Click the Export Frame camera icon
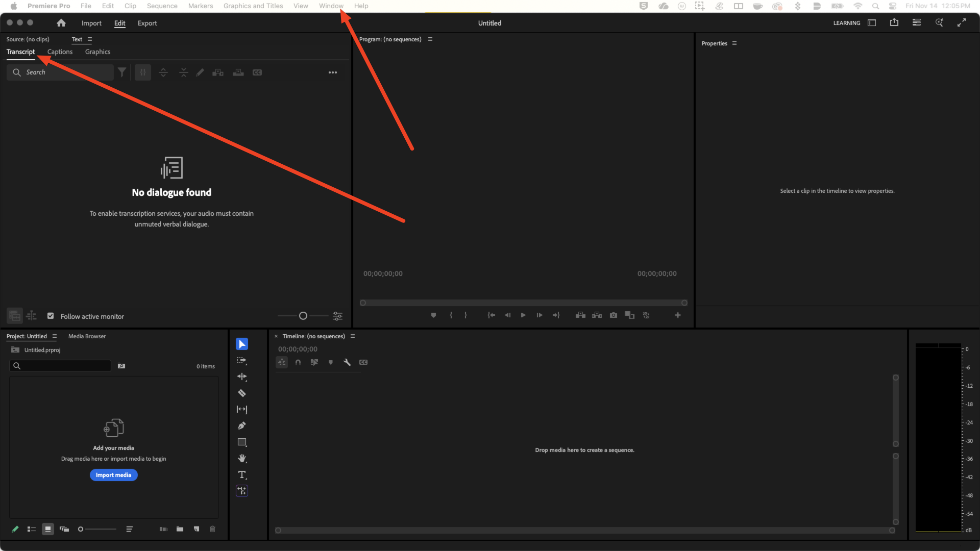 click(x=614, y=315)
